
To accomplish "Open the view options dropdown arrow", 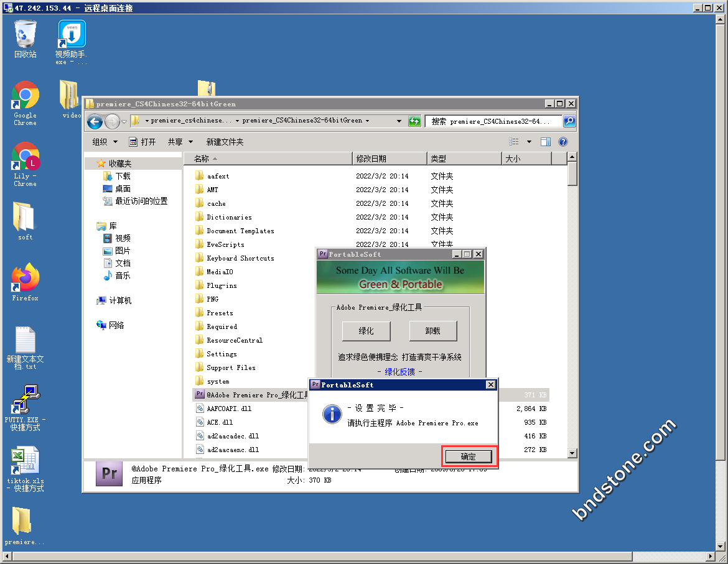I will coord(529,142).
